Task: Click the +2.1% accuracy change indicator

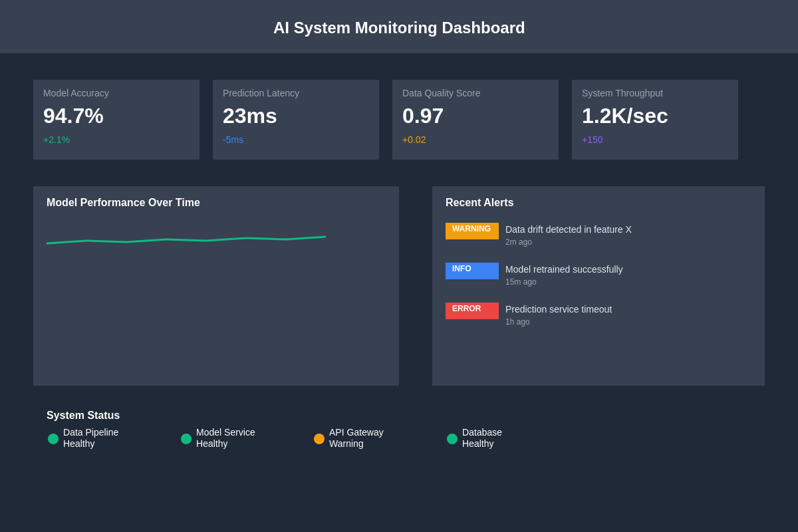Action: pos(57,140)
